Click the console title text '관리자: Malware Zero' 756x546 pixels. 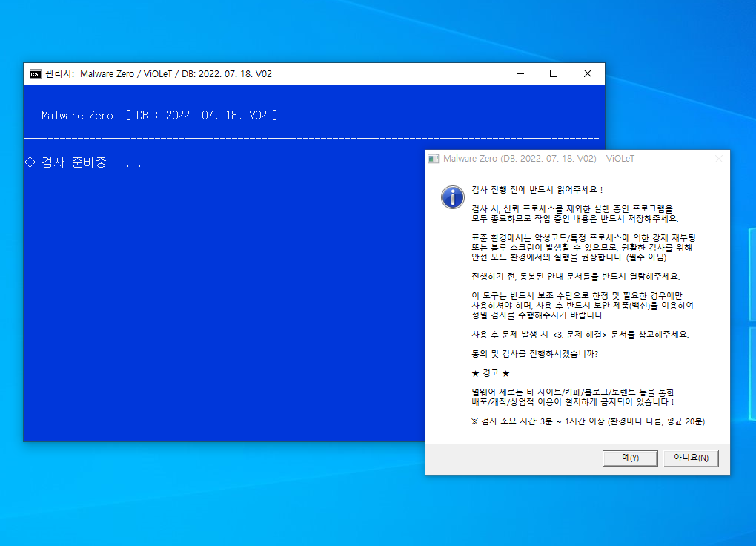coord(90,74)
